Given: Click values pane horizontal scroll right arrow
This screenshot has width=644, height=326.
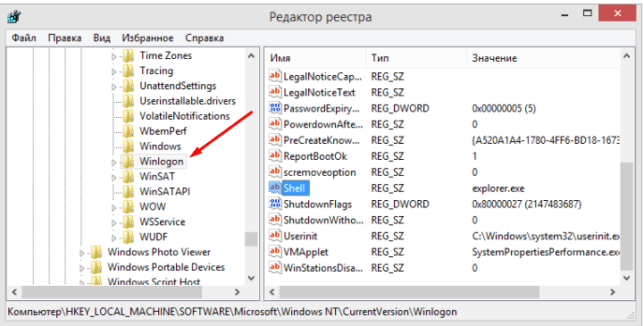Looking at the screenshot, I should tap(613, 292).
